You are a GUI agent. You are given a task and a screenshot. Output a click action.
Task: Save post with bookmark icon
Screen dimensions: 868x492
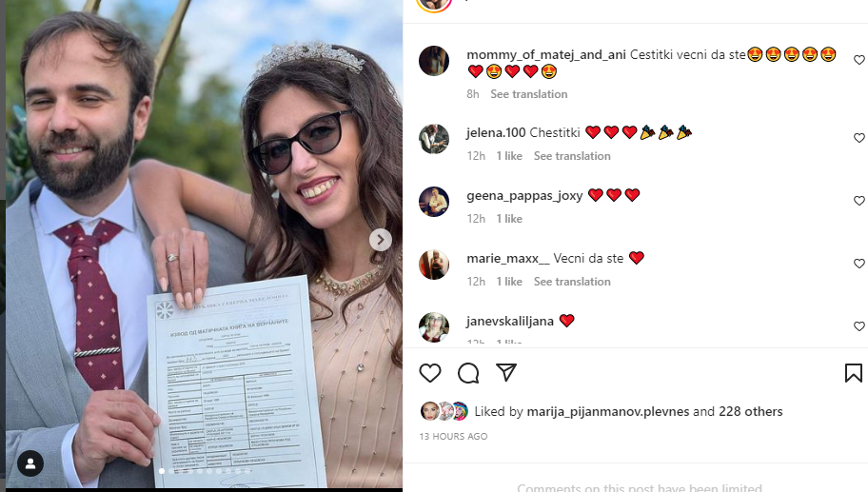click(854, 373)
